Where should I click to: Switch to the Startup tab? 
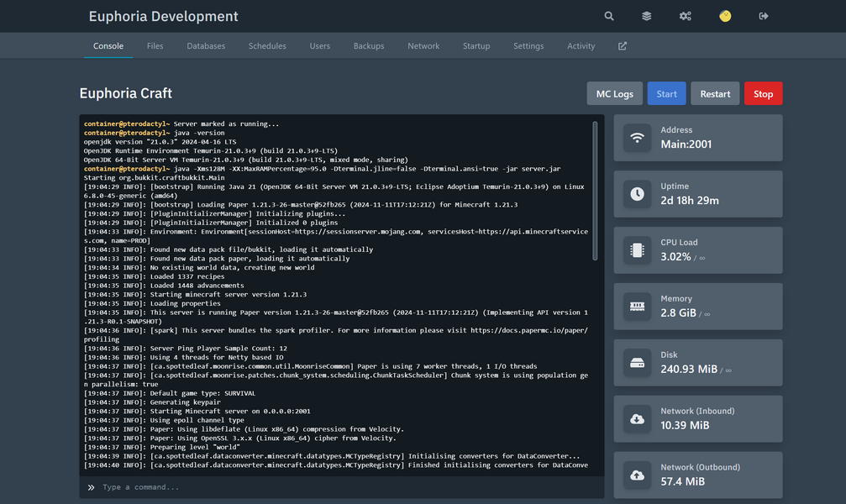coord(476,46)
